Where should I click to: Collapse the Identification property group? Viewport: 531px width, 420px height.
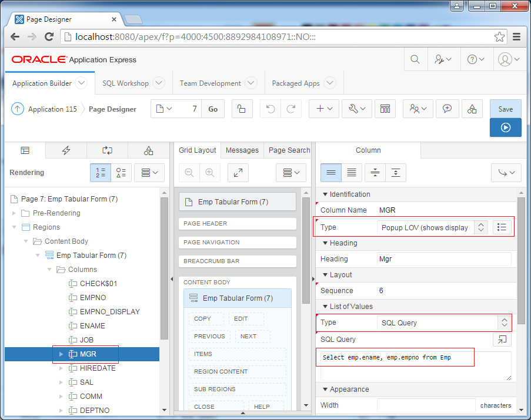click(x=325, y=194)
